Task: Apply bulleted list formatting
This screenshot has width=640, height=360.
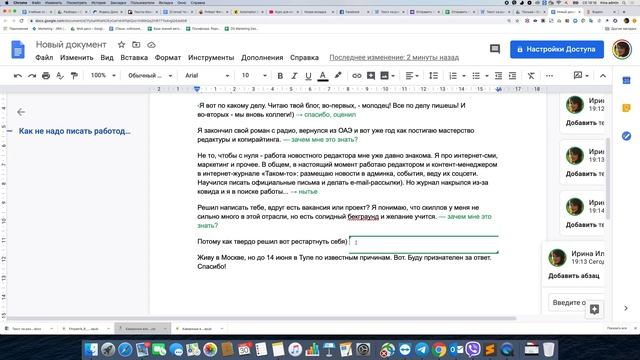Action: coord(476,76)
